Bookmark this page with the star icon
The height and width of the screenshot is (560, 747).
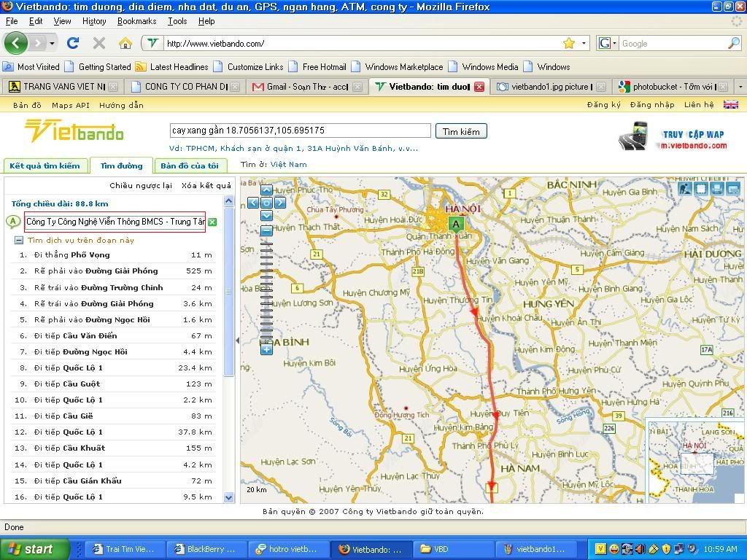(569, 43)
